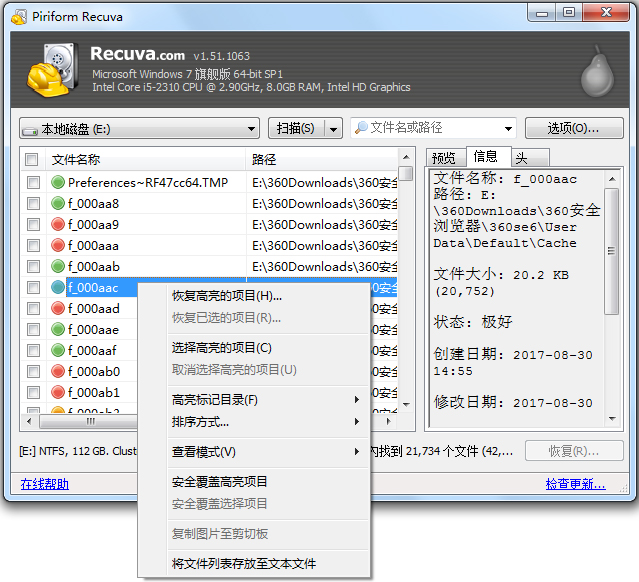Select the f_000aaf file name

pyautogui.click(x=92, y=350)
